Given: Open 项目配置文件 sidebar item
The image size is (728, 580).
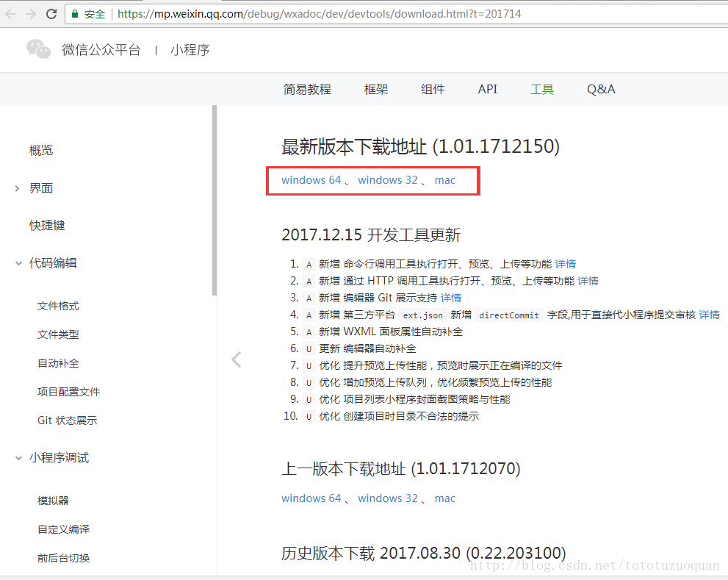Looking at the screenshot, I should [69, 392].
